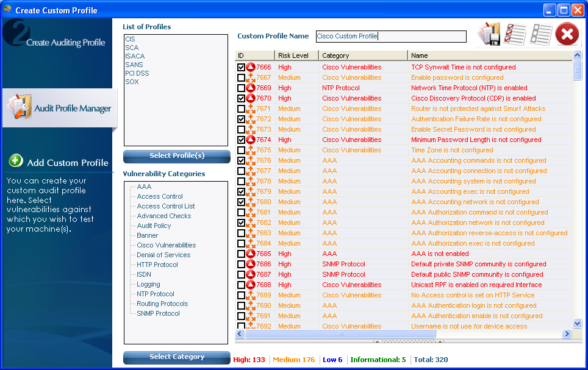The width and height of the screenshot is (588, 370).
Task: Check the checkbox for ID 7667
Action: coord(241,77)
